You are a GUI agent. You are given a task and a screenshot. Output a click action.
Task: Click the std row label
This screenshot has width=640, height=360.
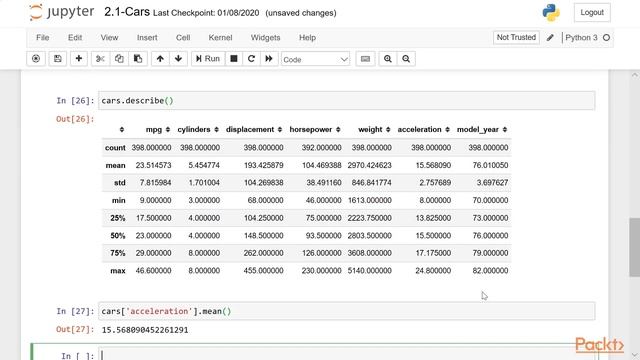(x=120, y=183)
